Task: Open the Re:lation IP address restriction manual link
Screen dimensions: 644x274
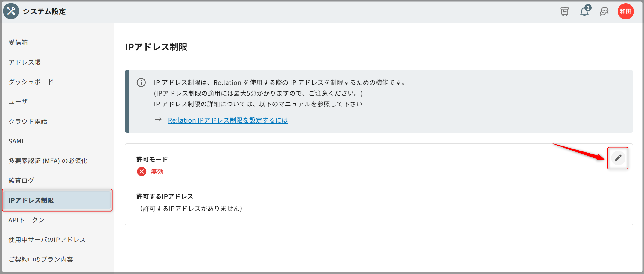Action: [x=228, y=120]
